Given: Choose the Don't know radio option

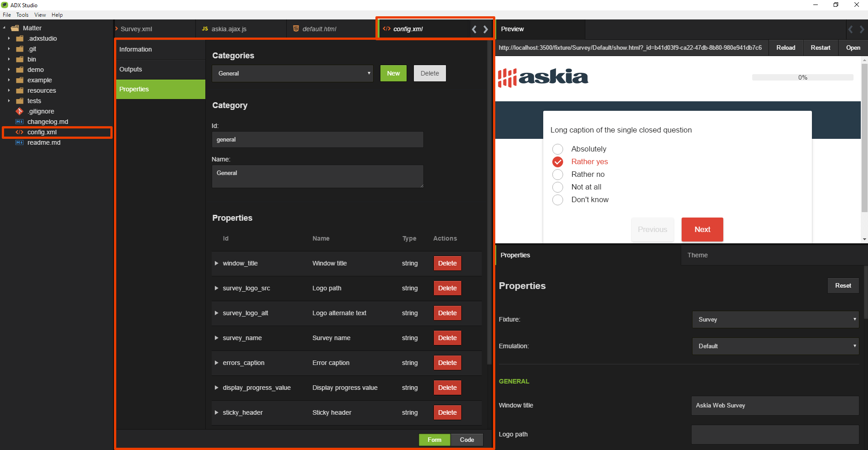Looking at the screenshot, I should tap(558, 200).
